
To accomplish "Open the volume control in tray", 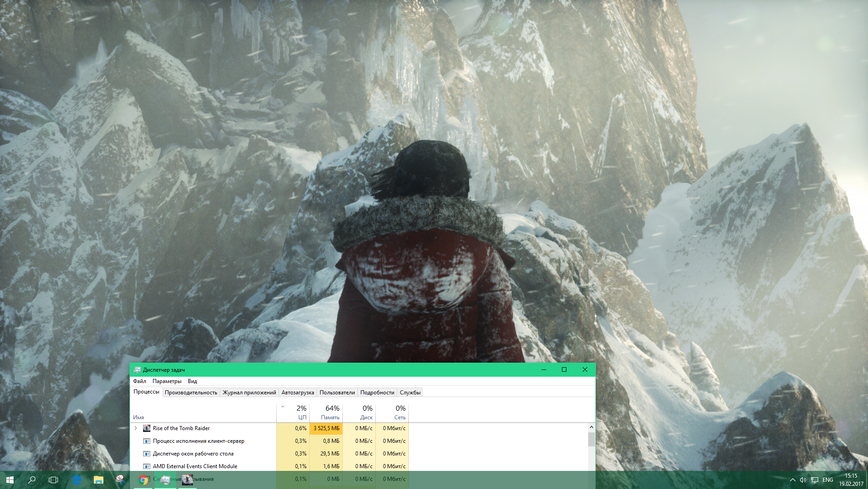I will tap(803, 480).
